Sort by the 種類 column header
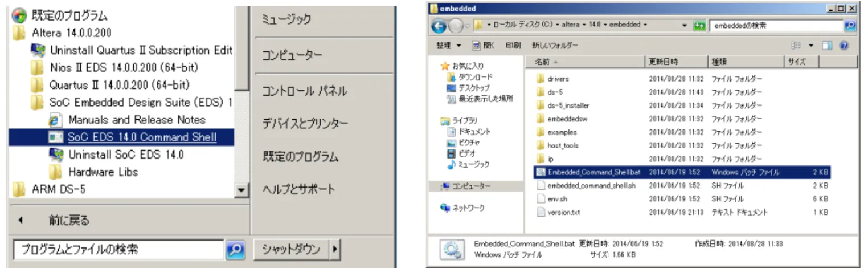The image size is (868, 268). tap(746, 62)
